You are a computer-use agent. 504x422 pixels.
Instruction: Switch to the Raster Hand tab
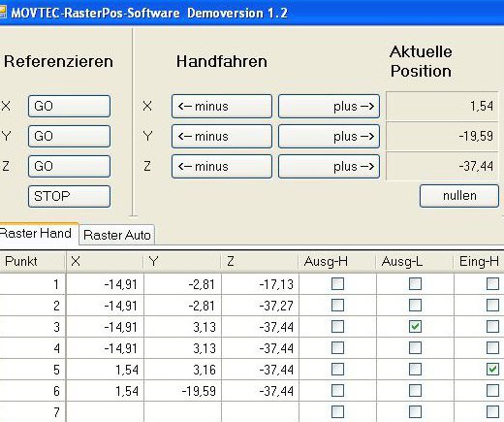(x=38, y=234)
